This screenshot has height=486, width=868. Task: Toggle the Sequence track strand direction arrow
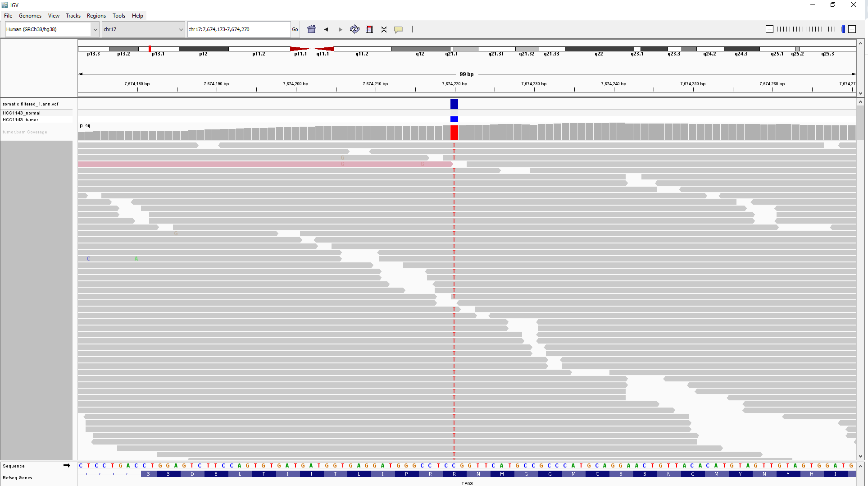(x=67, y=466)
